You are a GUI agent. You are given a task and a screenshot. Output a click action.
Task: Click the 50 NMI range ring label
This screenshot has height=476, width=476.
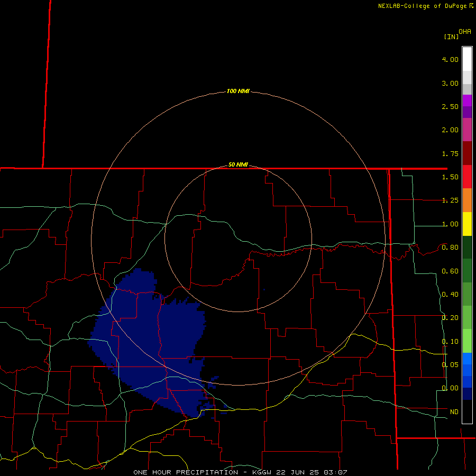(x=237, y=164)
